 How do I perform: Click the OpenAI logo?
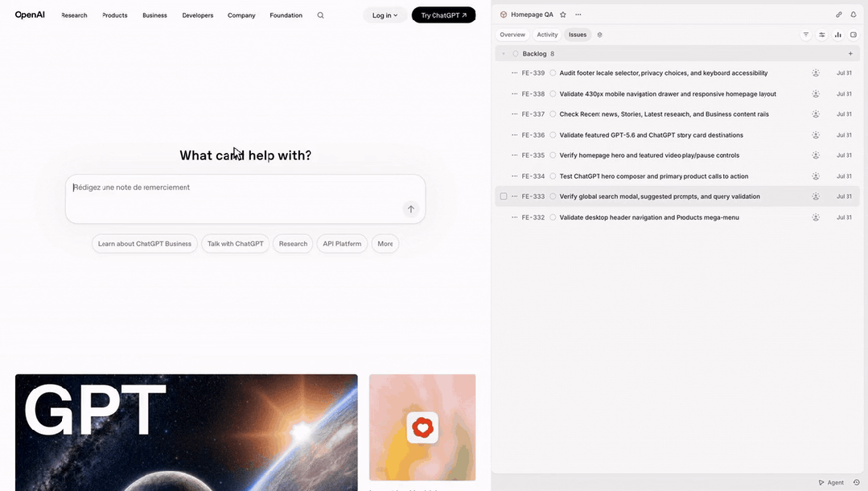tap(30, 15)
